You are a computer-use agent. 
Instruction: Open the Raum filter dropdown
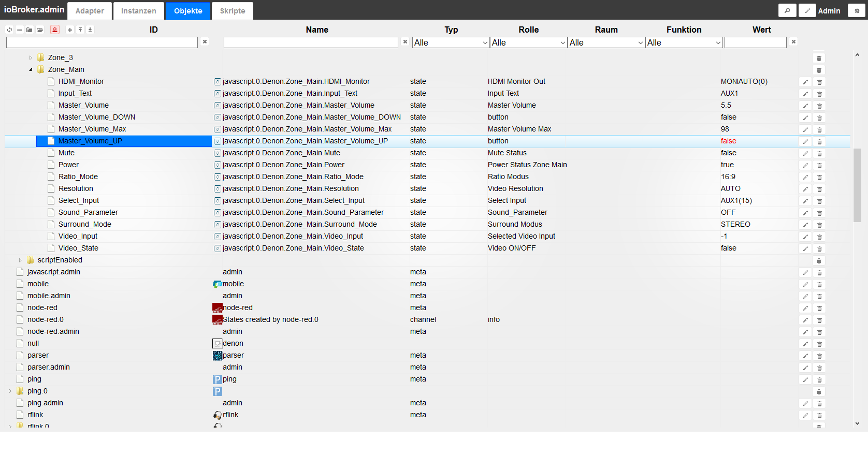[x=606, y=42]
